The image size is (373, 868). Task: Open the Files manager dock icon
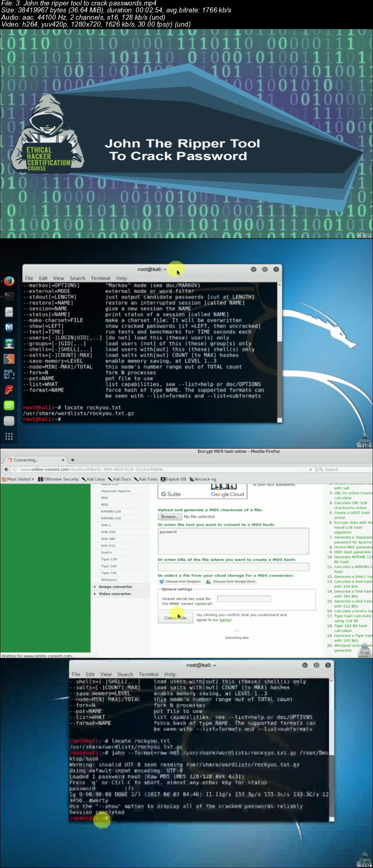pyautogui.click(x=9, y=312)
